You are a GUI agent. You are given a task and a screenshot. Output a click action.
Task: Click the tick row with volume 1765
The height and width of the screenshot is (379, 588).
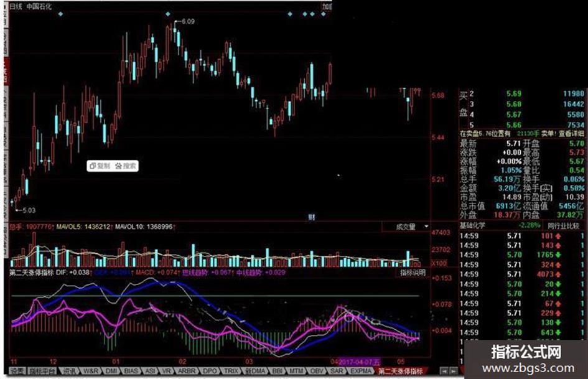coord(523,255)
